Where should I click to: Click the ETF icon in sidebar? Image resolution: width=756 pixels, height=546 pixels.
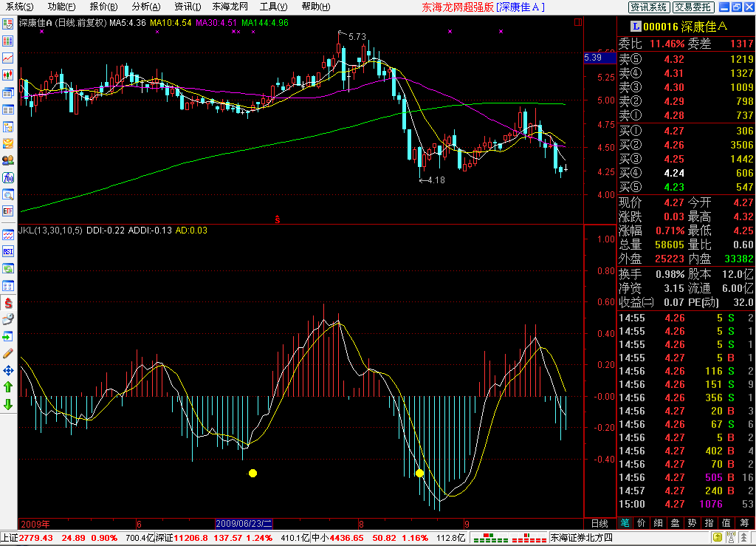click(x=7, y=211)
